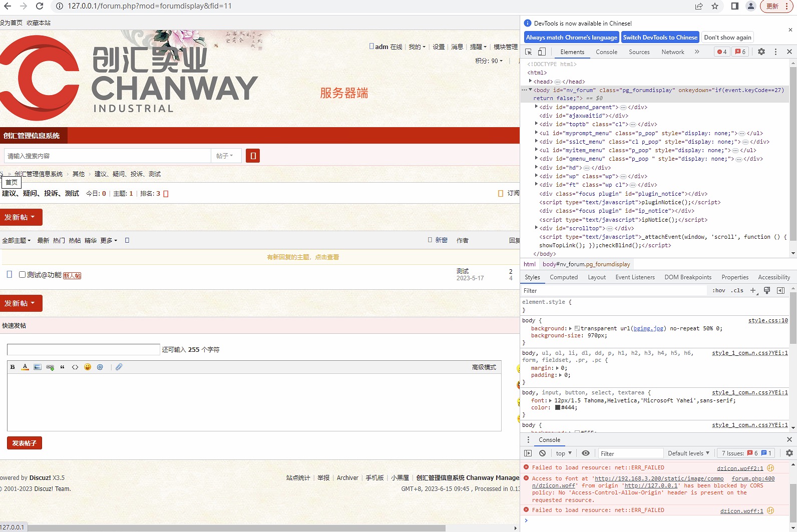Tick the checkbox for 测试@功能 thread
797x532 pixels.
22,274
